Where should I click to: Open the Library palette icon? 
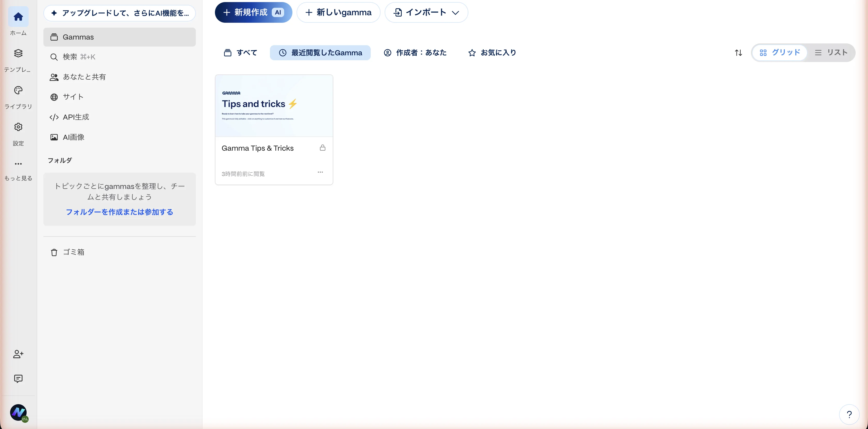tap(18, 90)
